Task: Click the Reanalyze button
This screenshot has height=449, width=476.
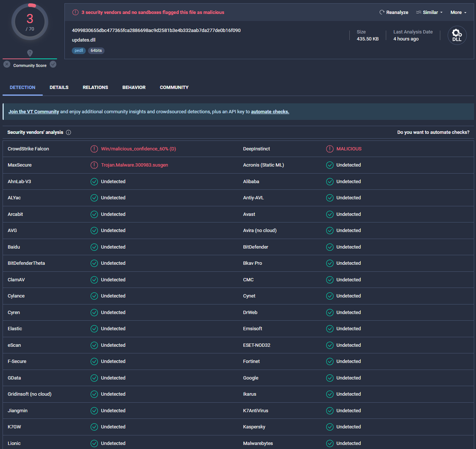Action: pyautogui.click(x=394, y=12)
